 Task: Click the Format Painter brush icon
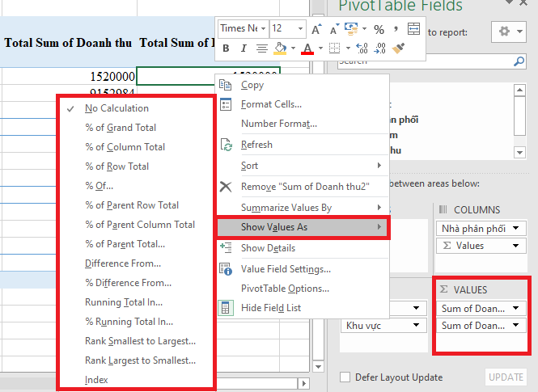(398, 48)
